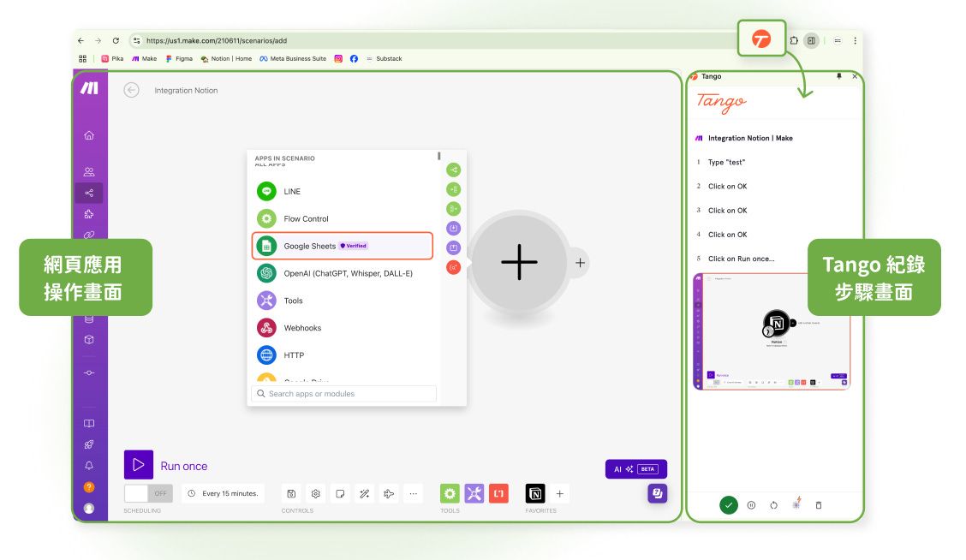Open the Data structures cube icon in sidebar

pyautogui.click(x=89, y=339)
